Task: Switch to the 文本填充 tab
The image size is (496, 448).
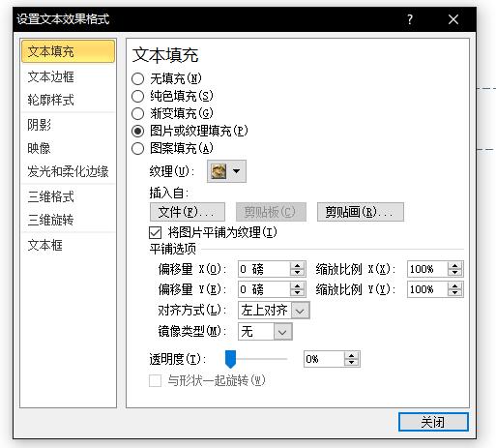Action: tap(68, 51)
